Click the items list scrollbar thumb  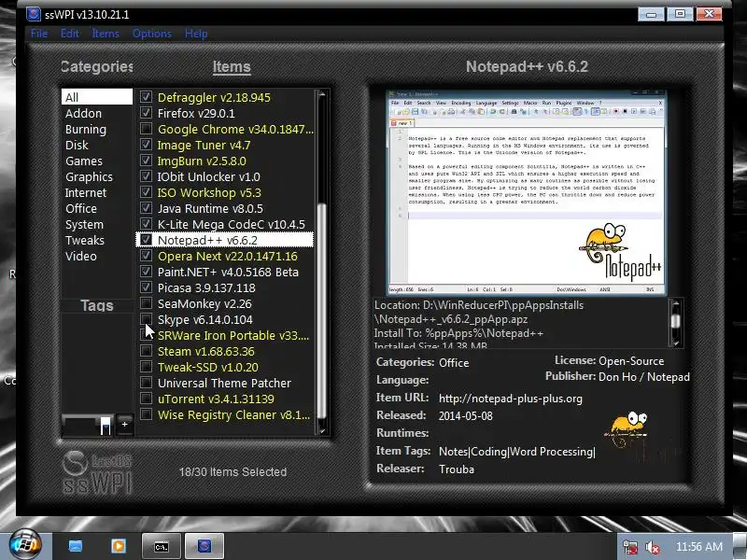pyautogui.click(x=321, y=312)
